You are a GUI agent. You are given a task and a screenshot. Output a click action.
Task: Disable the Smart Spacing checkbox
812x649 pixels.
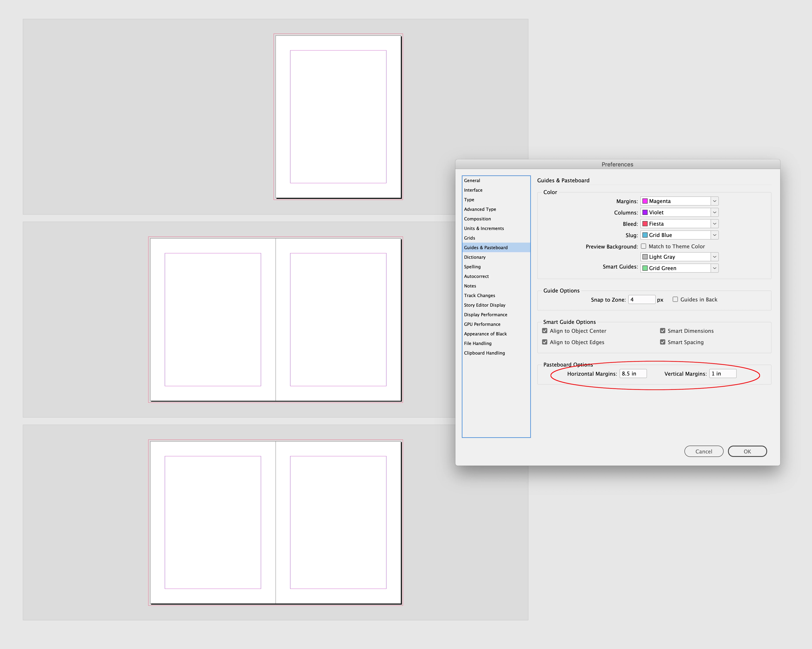(662, 342)
